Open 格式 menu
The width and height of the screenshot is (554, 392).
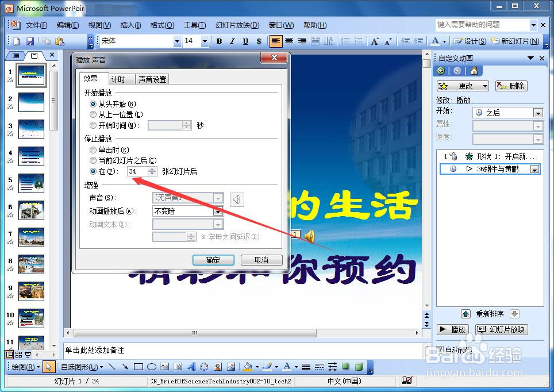pyautogui.click(x=162, y=25)
